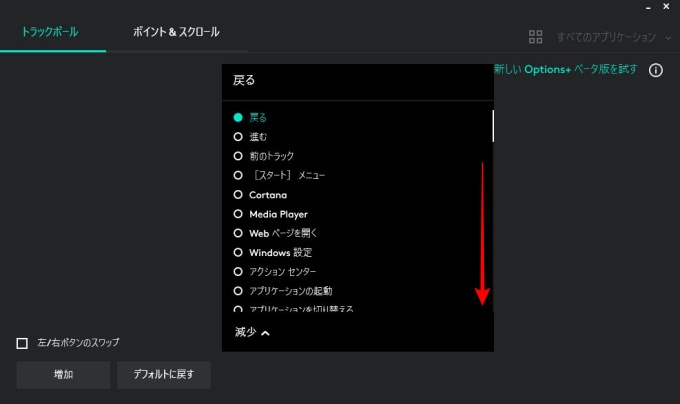Close the Logicool Options window
Image resolution: width=680 pixels, height=404 pixels.
coord(666,7)
